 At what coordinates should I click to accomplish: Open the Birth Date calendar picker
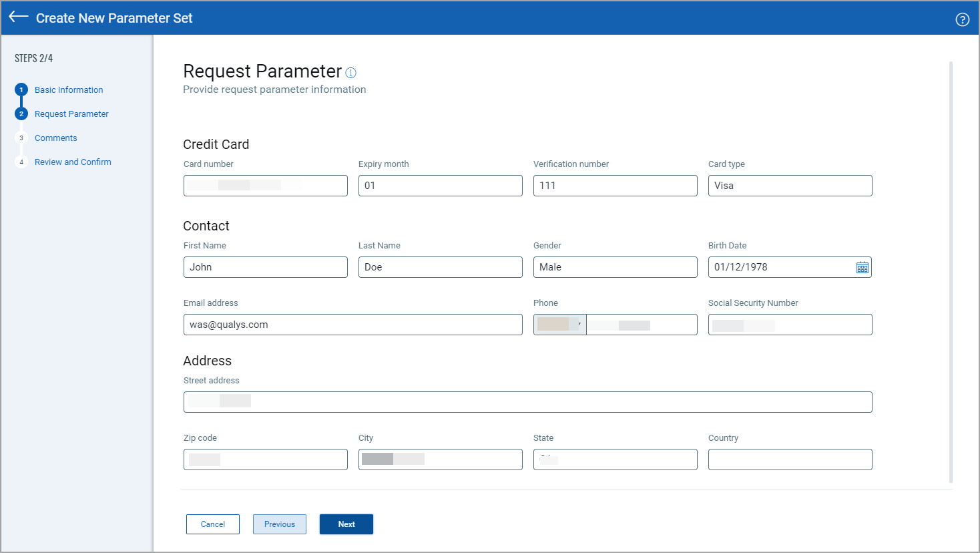862,267
